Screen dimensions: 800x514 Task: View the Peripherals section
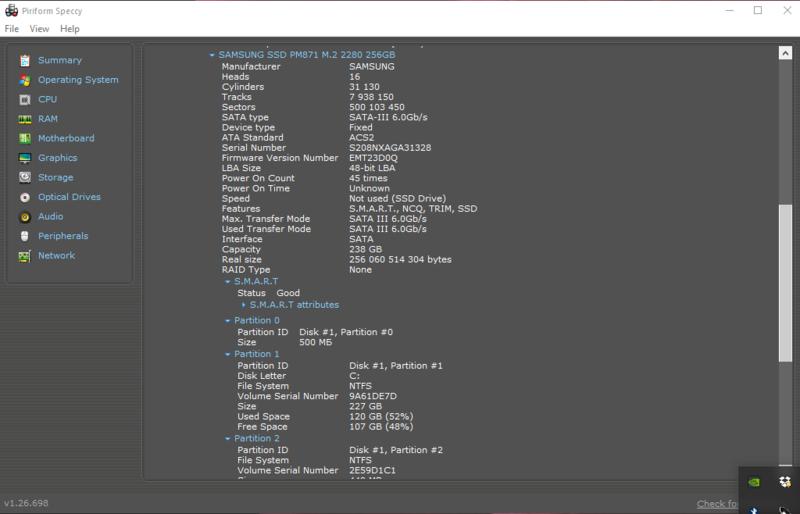(63, 236)
